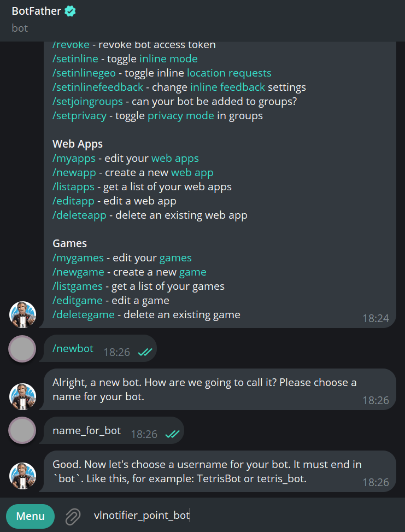Open the Menu button

click(x=30, y=516)
